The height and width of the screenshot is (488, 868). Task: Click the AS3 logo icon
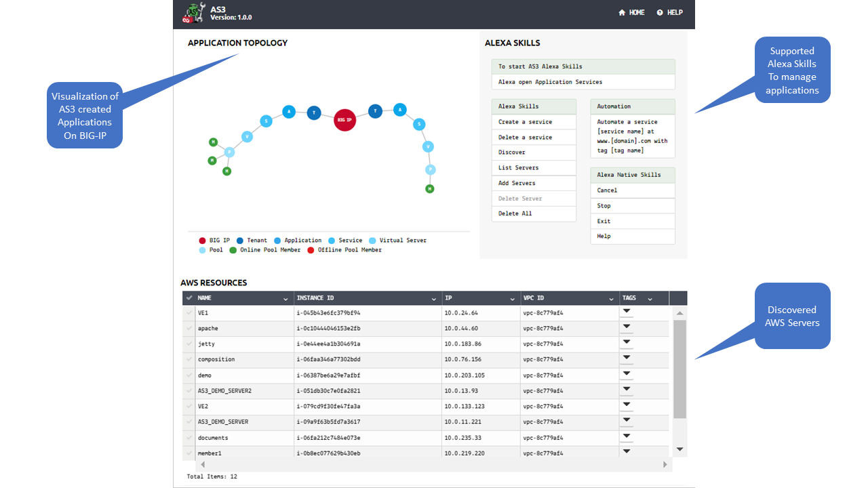tap(194, 14)
